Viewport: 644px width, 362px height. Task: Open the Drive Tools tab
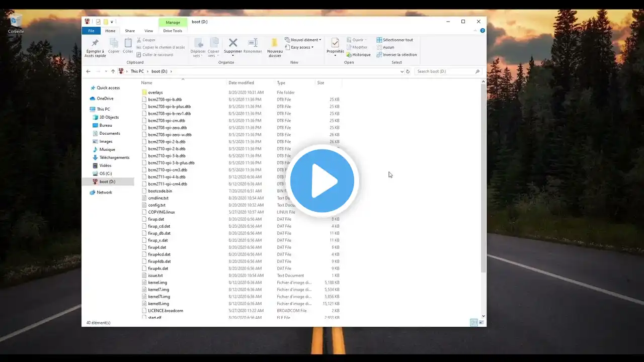pyautogui.click(x=173, y=31)
